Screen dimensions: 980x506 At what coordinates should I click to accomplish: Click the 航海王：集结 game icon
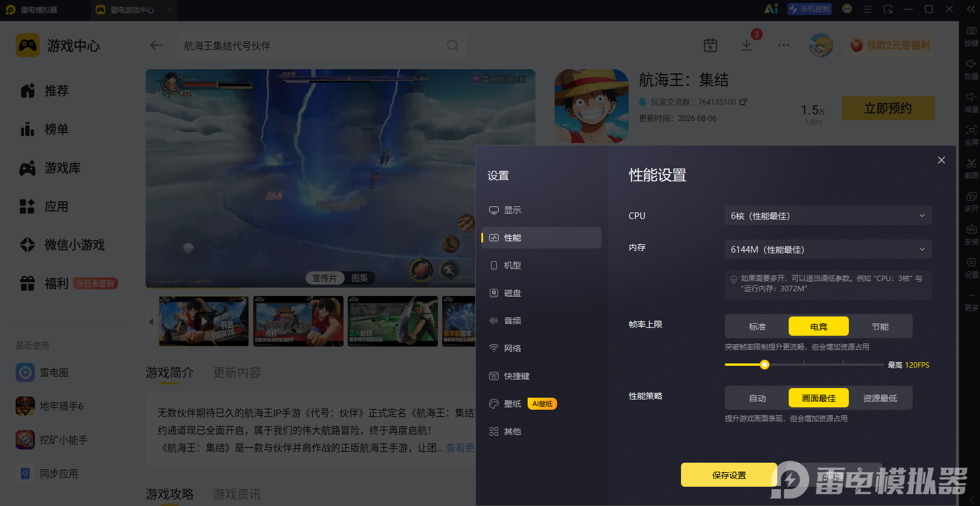(591, 106)
